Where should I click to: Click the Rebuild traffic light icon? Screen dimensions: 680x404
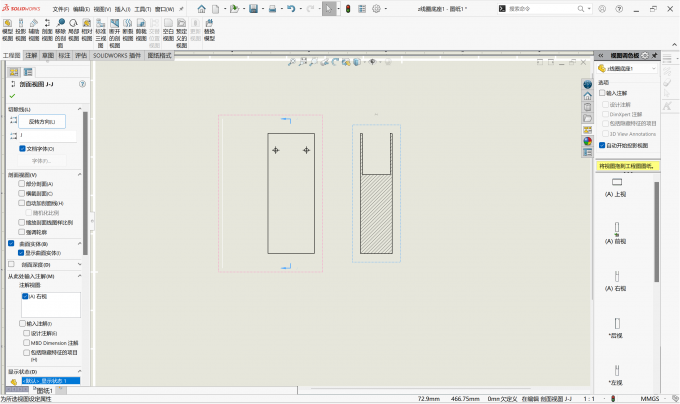[348, 9]
